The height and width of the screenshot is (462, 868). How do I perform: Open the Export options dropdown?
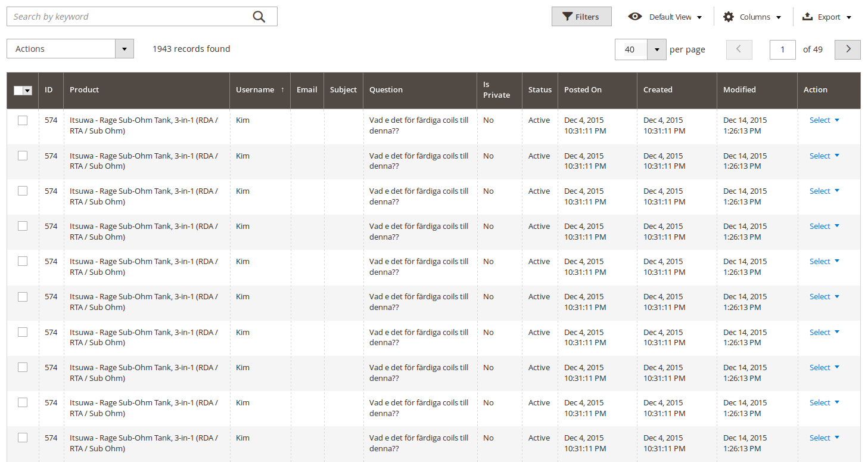[x=827, y=17]
